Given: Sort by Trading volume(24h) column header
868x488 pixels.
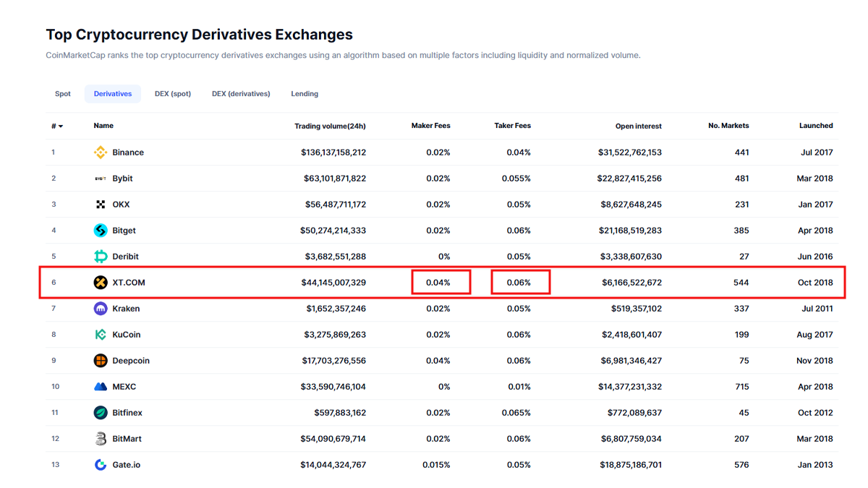Looking at the screenshot, I should coord(330,127).
